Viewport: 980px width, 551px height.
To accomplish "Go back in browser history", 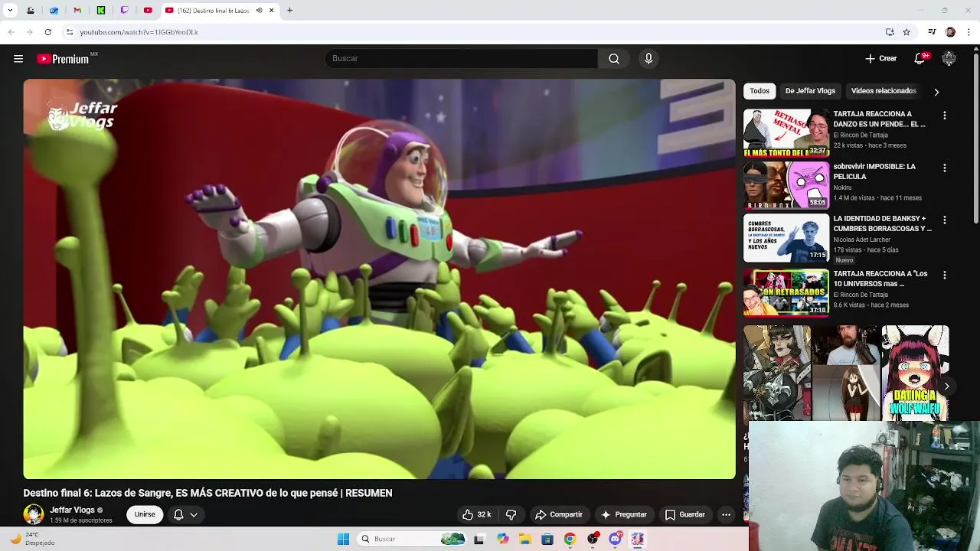I will click(x=11, y=32).
